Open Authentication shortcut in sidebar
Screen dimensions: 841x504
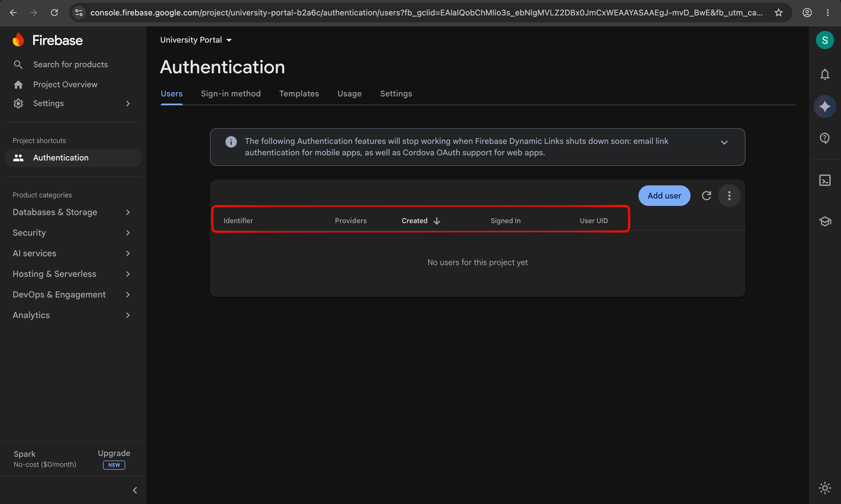pyautogui.click(x=73, y=158)
